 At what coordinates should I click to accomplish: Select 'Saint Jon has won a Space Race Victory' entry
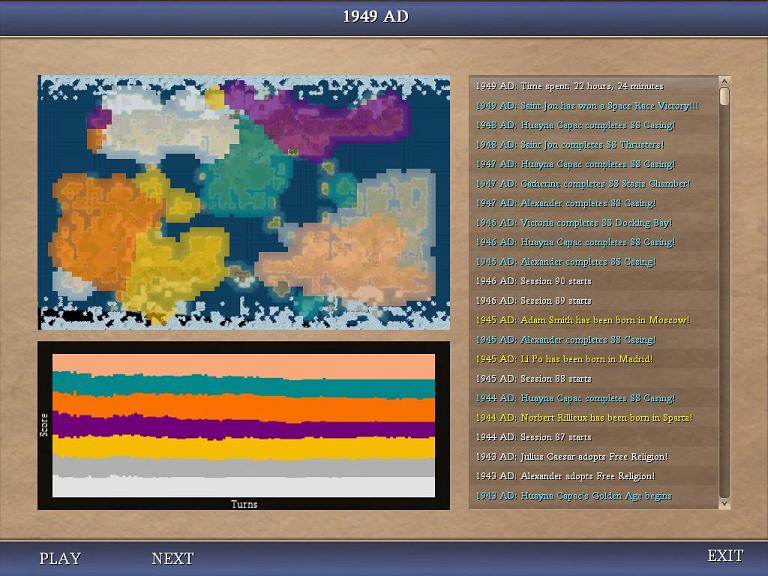[587, 106]
